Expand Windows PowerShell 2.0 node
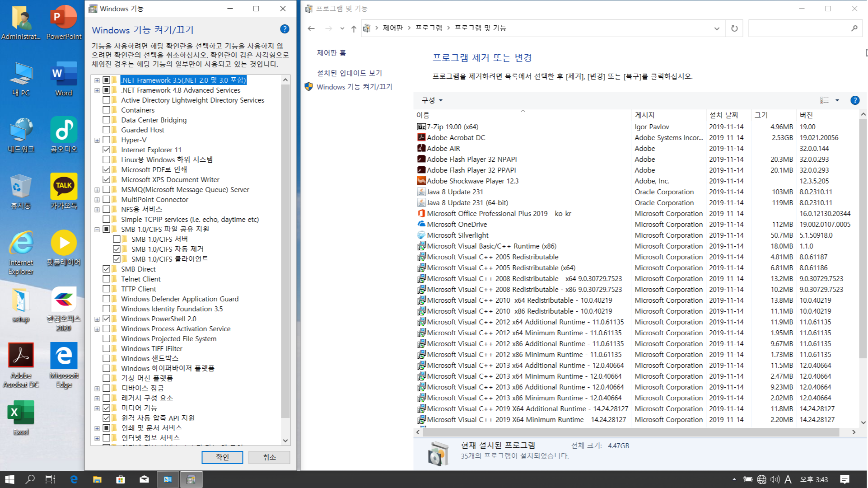This screenshot has width=868, height=488. 97,319
